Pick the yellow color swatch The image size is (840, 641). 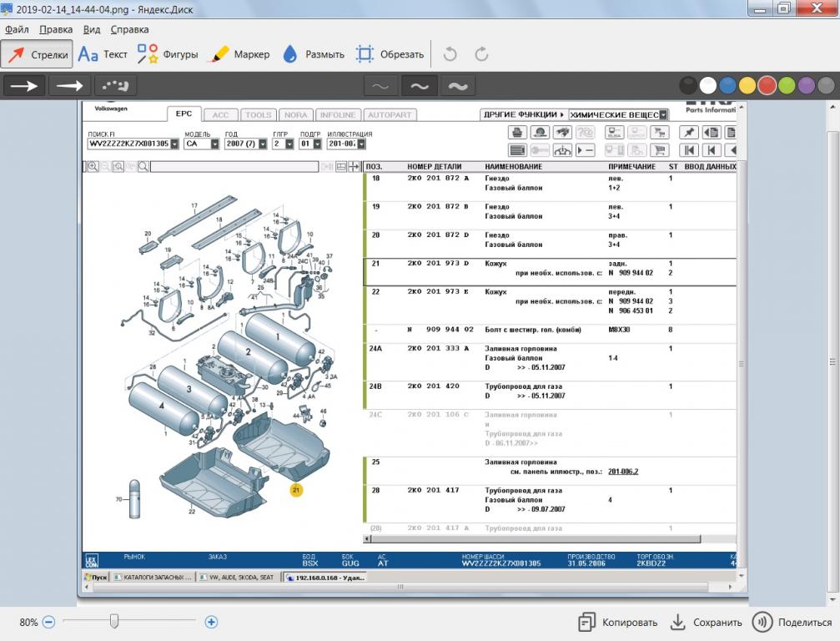747,85
